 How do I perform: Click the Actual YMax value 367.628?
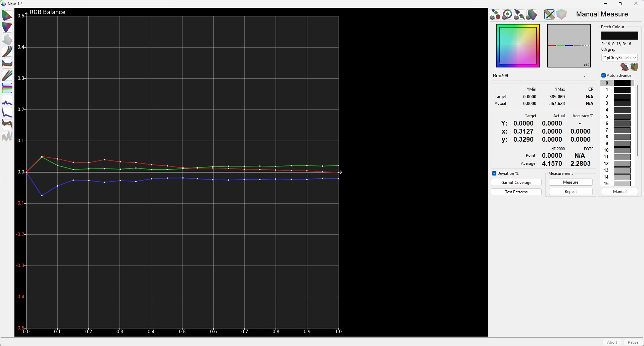[557, 104]
